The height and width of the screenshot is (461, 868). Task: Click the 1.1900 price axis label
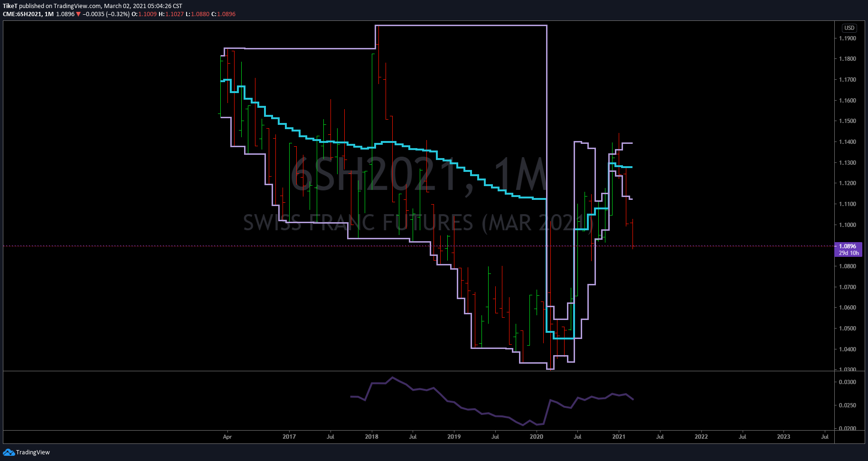tap(848, 38)
